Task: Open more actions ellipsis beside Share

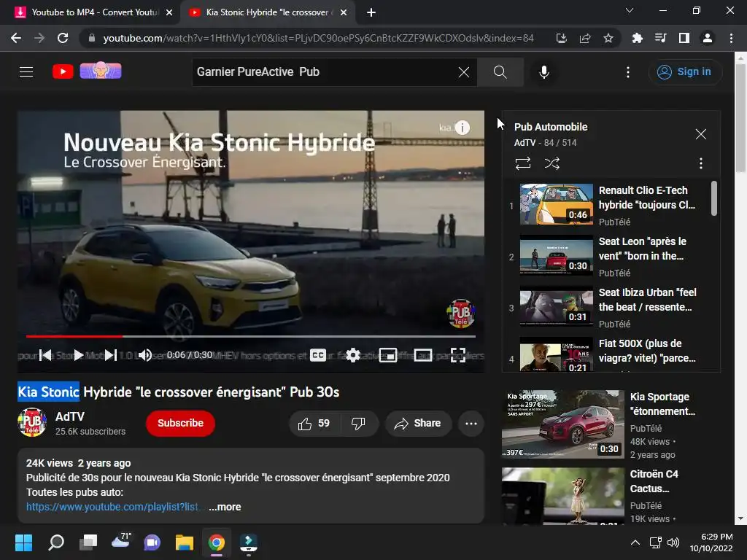Action: (x=471, y=424)
